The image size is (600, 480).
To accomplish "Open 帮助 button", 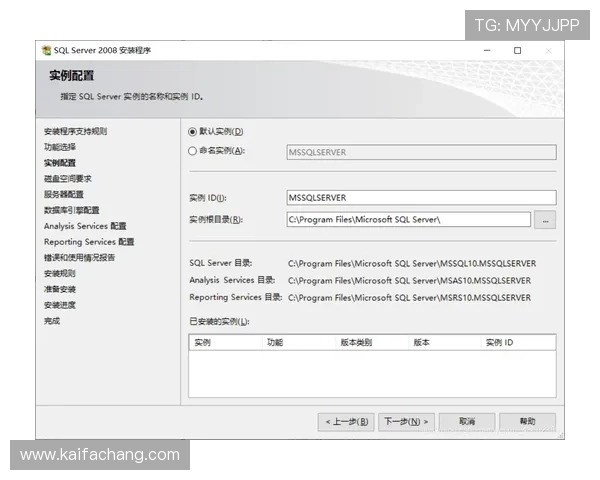I will (528, 422).
